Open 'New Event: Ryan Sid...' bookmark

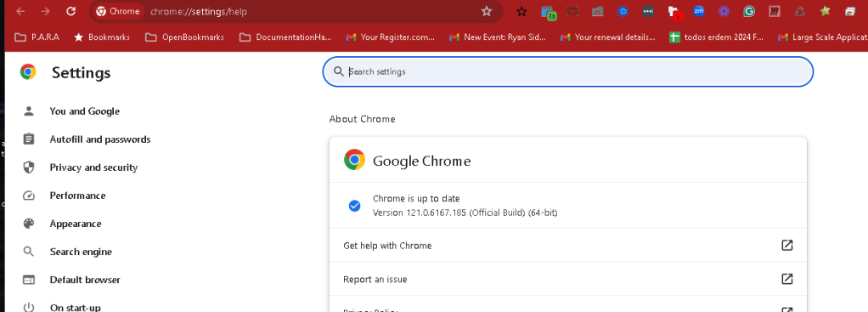498,37
